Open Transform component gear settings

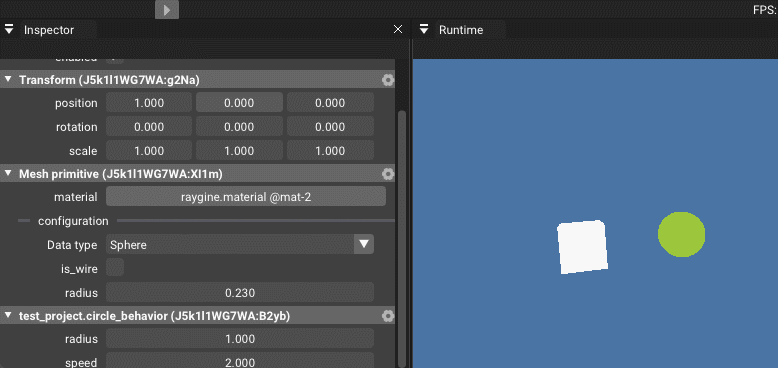click(x=388, y=80)
